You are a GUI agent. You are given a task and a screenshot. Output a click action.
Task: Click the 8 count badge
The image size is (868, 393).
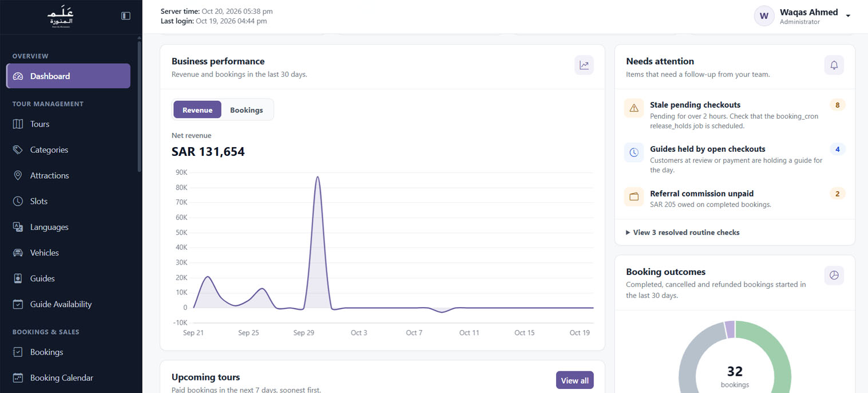[837, 105]
